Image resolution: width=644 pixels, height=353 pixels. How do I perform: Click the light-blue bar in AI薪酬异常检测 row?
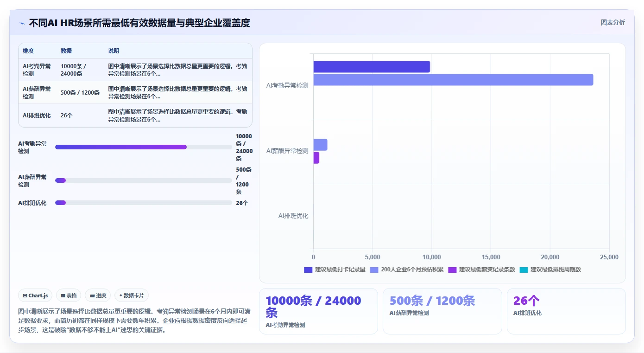[x=320, y=145]
